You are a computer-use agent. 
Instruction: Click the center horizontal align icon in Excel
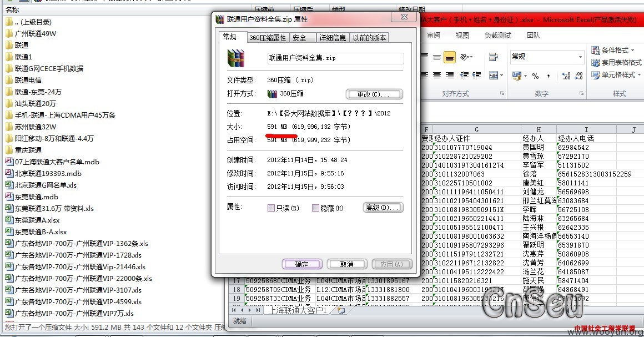coord(437,75)
